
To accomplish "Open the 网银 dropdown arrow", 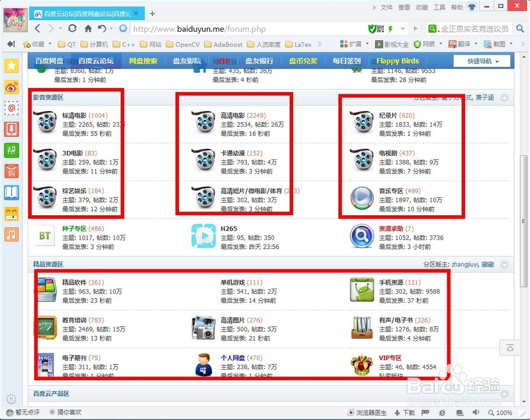I will click(440, 43).
